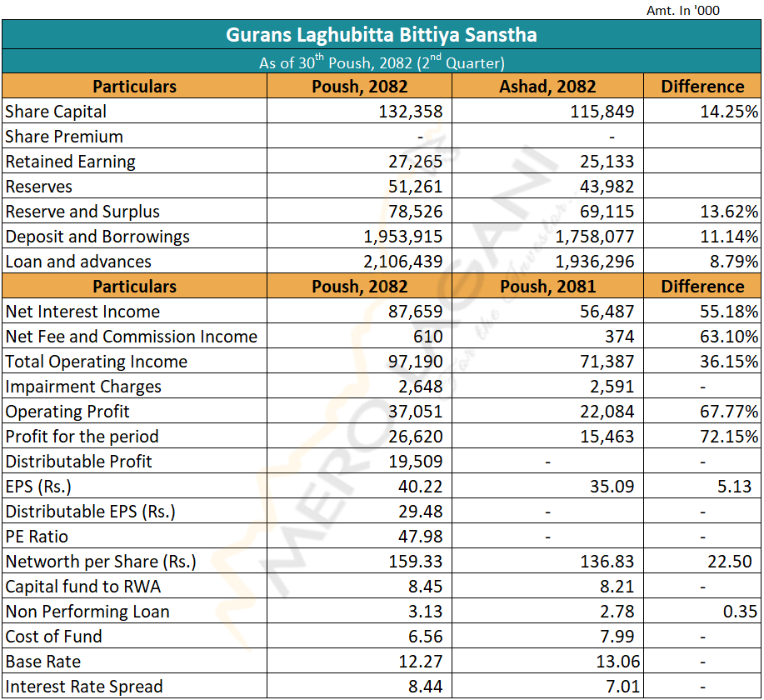Select the Net Fee and Commission Income row
Viewport: 764px width, 700px height.
[131, 337]
